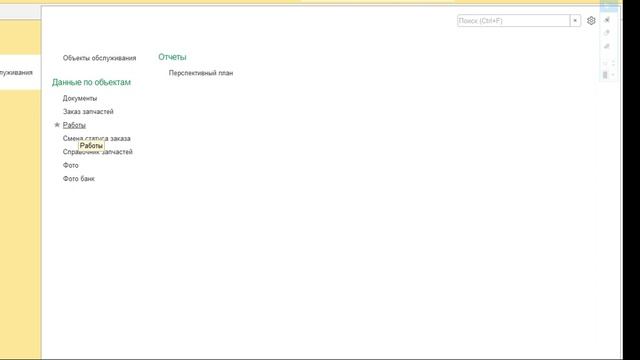Open the Фото item
The height and width of the screenshot is (360, 640).
coord(71,165)
